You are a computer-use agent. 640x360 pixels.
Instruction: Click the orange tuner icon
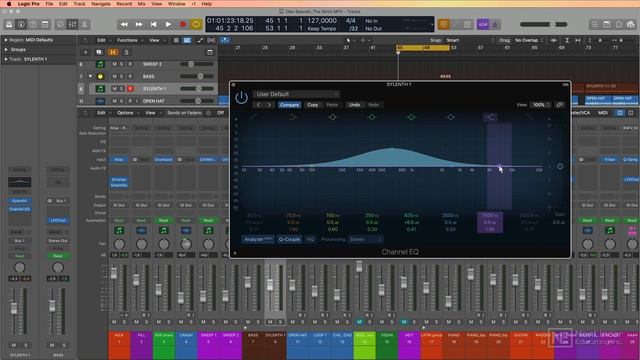coord(444,24)
